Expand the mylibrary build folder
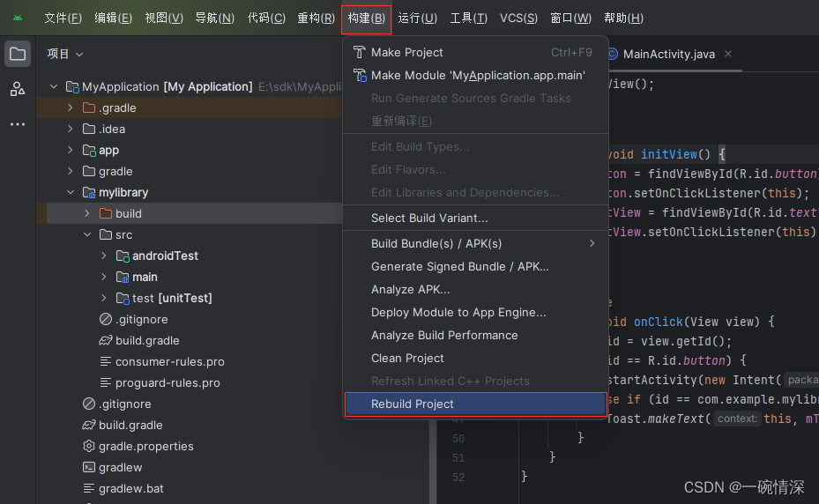 point(87,213)
